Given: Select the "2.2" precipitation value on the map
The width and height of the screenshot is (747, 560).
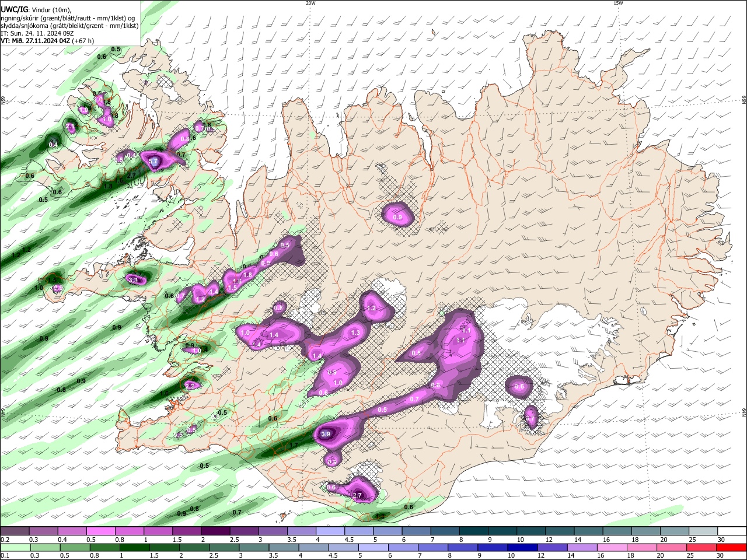Looking at the screenshot, I should 190,386.
